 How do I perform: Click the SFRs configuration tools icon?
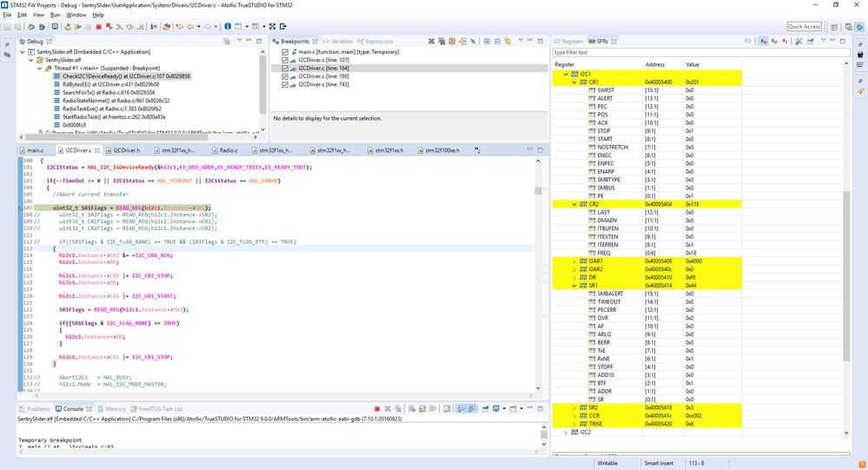coord(798,41)
